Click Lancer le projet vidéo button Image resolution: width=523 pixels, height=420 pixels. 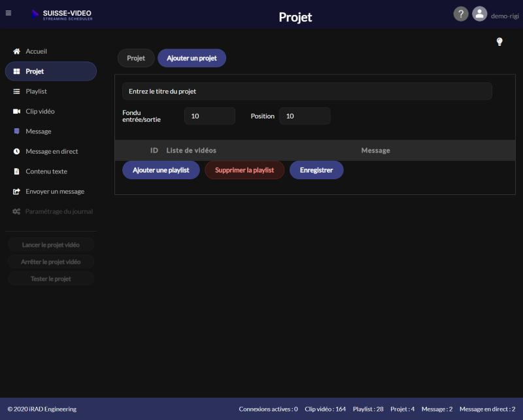(x=51, y=245)
